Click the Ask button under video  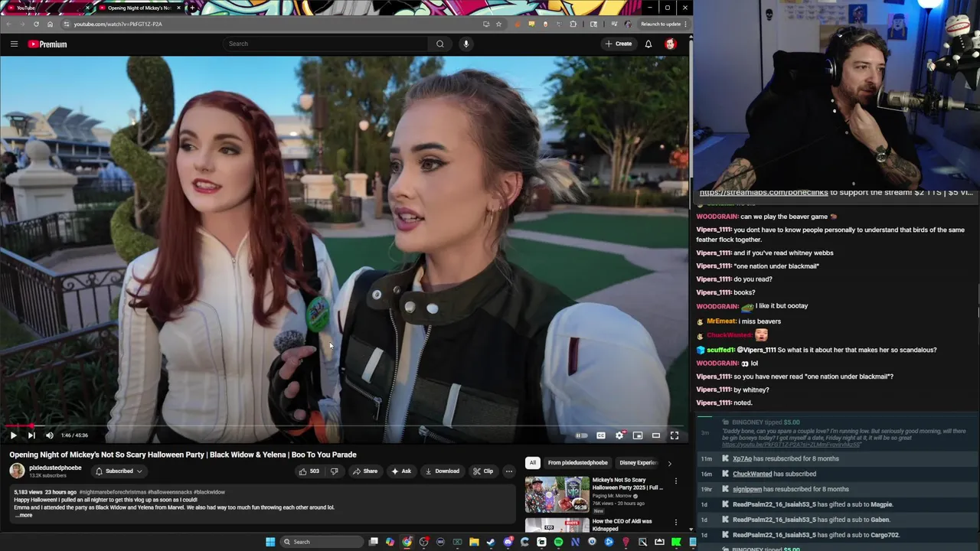[x=400, y=471]
